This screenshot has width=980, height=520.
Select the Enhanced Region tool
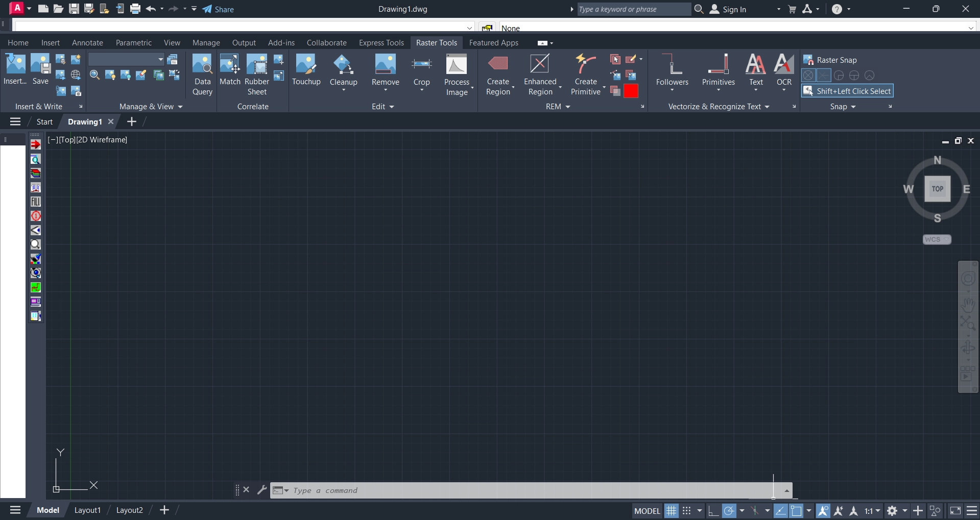click(x=540, y=65)
